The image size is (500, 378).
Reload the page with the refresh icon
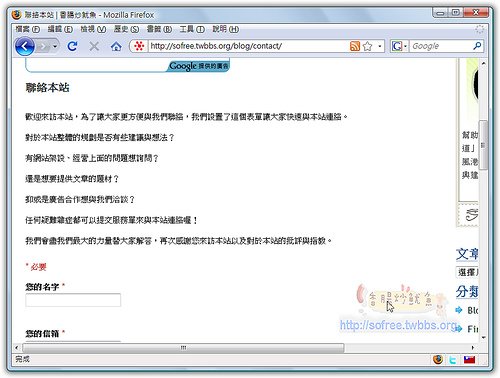click(x=72, y=46)
